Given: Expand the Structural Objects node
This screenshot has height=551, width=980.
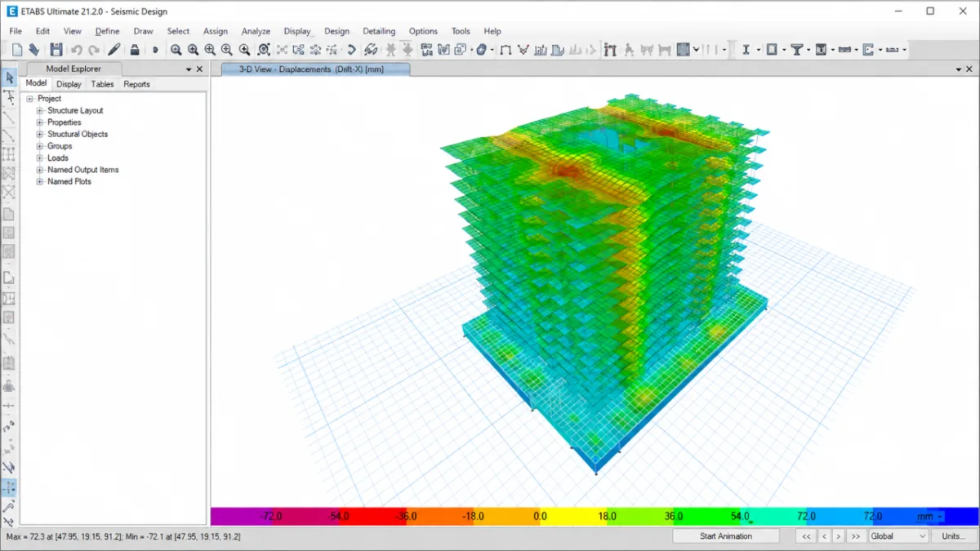Looking at the screenshot, I should pyautogui.click(x=39, y=134).
